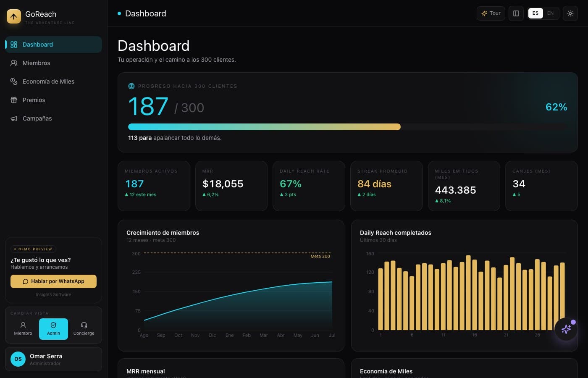Click the Miles Emitidos 443.385 value
The height and width of the screenshot is (378, 588).
point(456,190)
